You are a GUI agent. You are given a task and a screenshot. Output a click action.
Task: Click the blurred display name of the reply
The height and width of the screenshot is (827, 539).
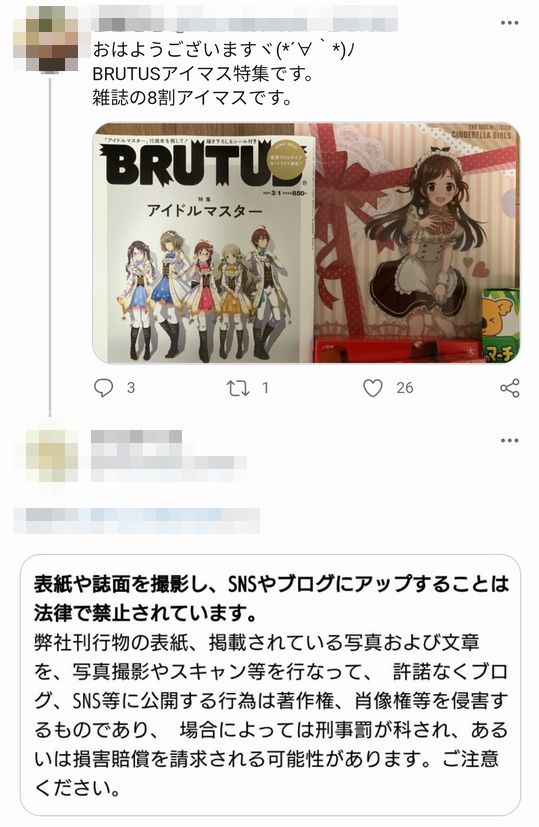click(x=137, y=437)
